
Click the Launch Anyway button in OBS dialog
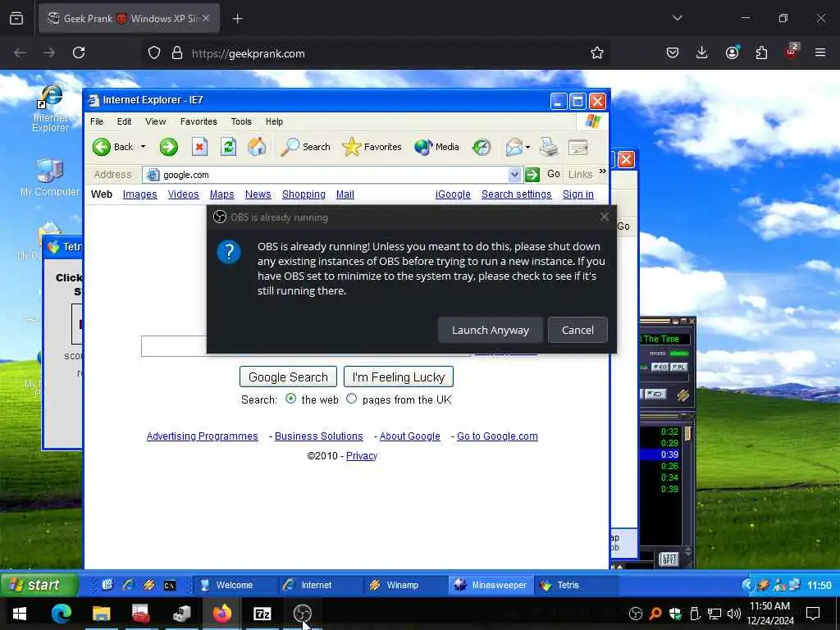point(491,330)
